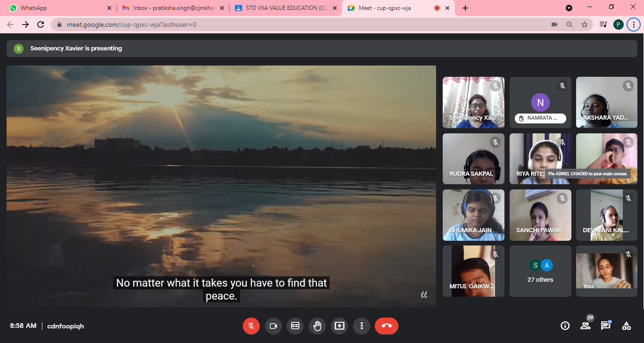Image resolution: width=644 pixels, height=343 pixels.
Task: Open the Activities panel
Action: pyautogui.click(x=627, y=326)
